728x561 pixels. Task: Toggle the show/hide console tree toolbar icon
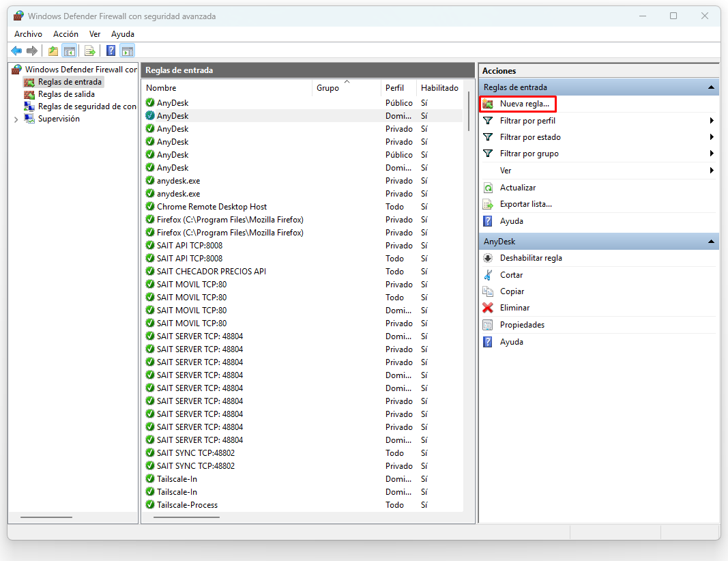[x=70, y=51]
